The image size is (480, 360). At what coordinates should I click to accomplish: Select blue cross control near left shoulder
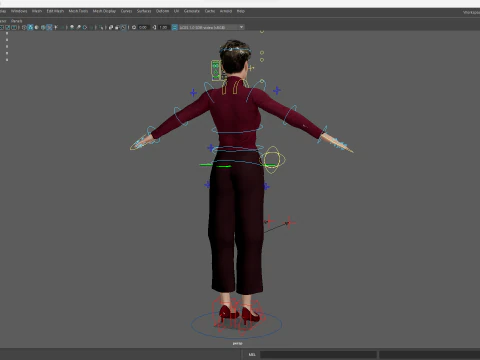click(193, 93)
